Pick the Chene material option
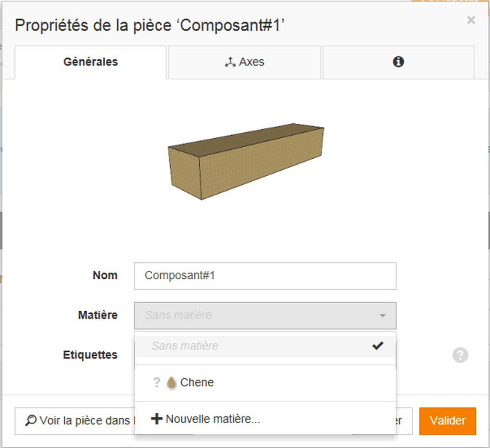This screenshot has height=448, width=490. click(x=197, y=382)
